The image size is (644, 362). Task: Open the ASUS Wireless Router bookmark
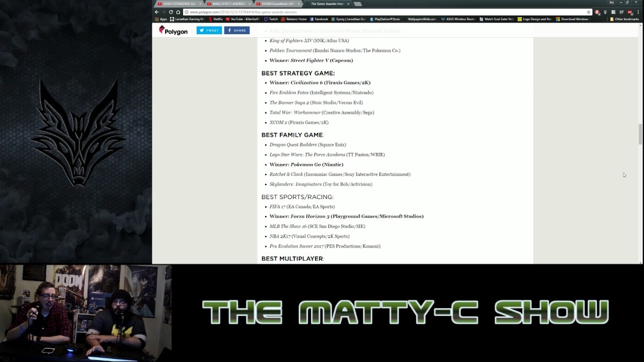click(x=458, y=19)
